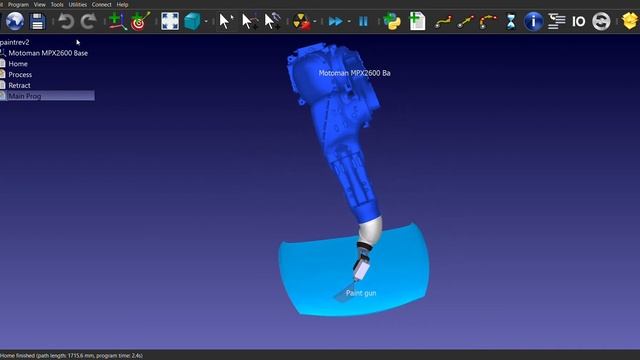The image size is (640, 360).
Task: Add a linear move instruction
Action: point(465,22)
